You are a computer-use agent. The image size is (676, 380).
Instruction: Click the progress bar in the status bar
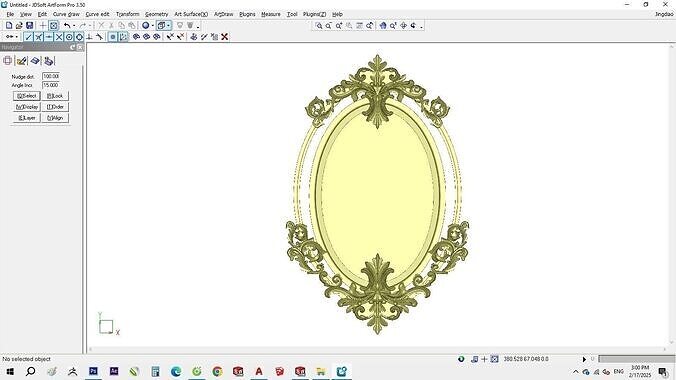point(636,359)
